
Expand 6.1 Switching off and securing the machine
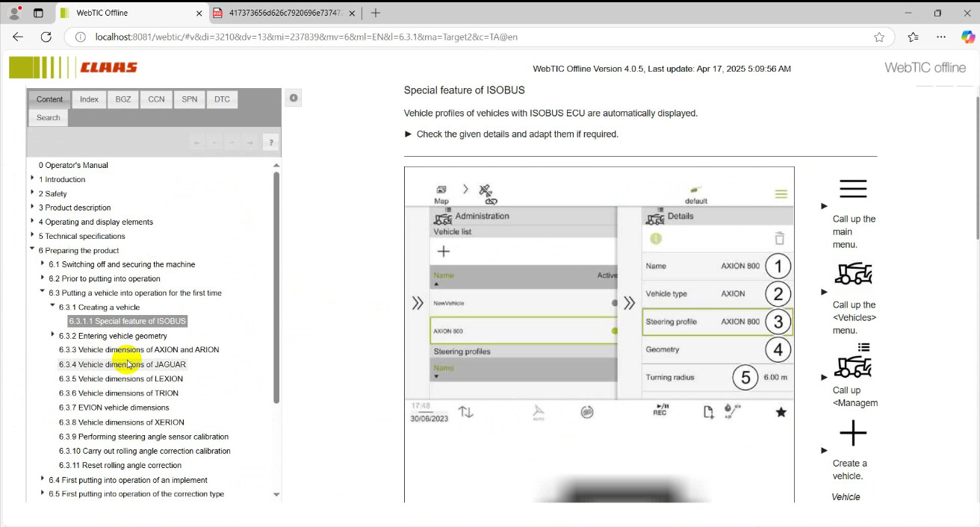click(43, 263)
